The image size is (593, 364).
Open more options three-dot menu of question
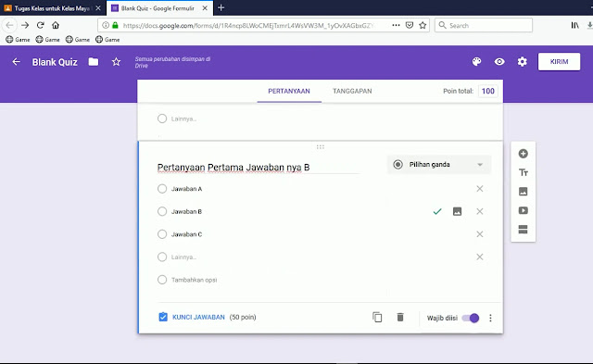tap(490, 318)
